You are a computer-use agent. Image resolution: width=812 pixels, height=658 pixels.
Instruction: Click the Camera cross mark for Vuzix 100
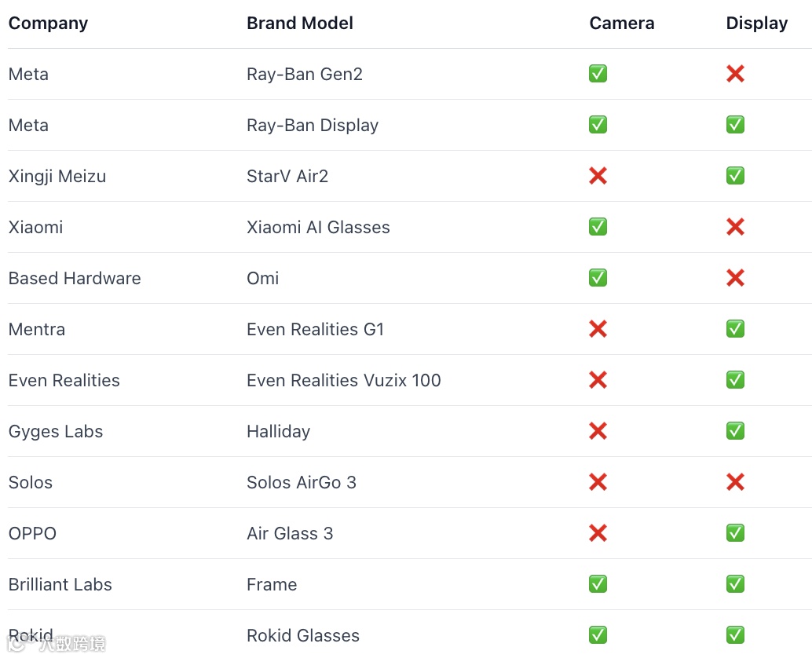pos(598,380)
